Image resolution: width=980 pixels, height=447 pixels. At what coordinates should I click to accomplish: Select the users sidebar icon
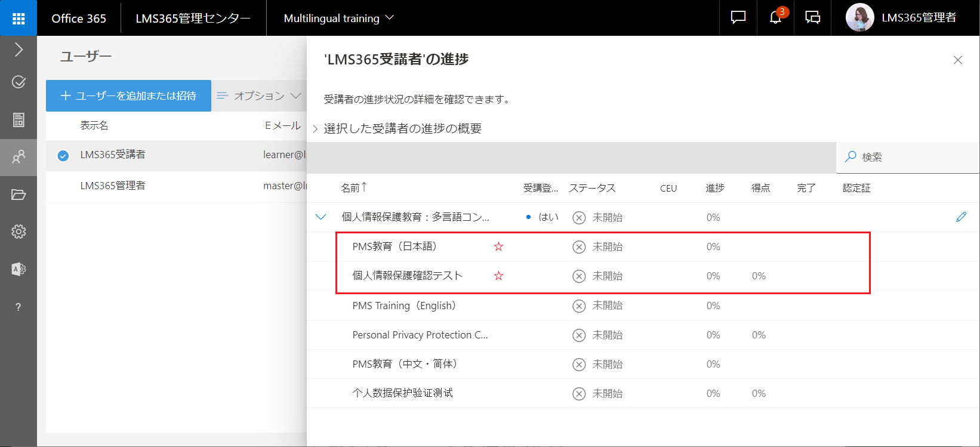pyautogui.click(x=19, y=157)
